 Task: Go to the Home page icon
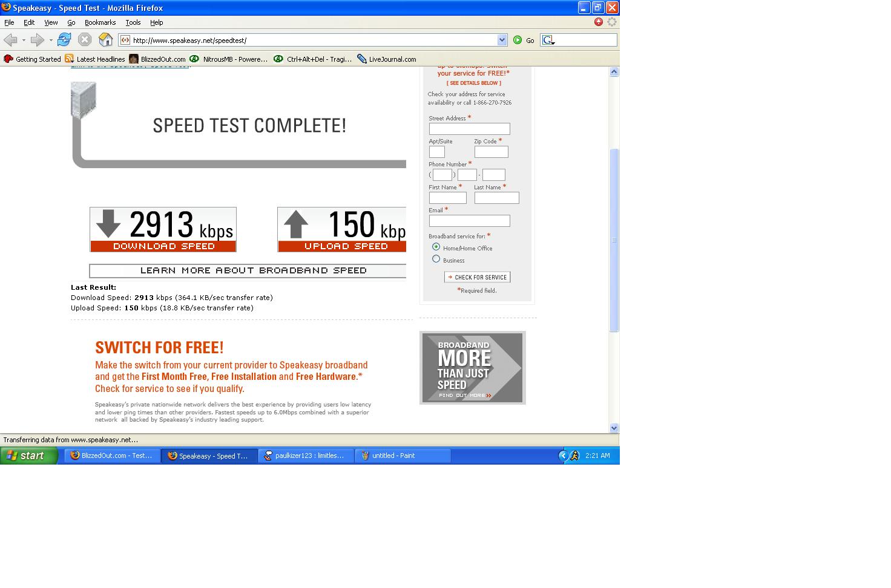pos(105,40)
